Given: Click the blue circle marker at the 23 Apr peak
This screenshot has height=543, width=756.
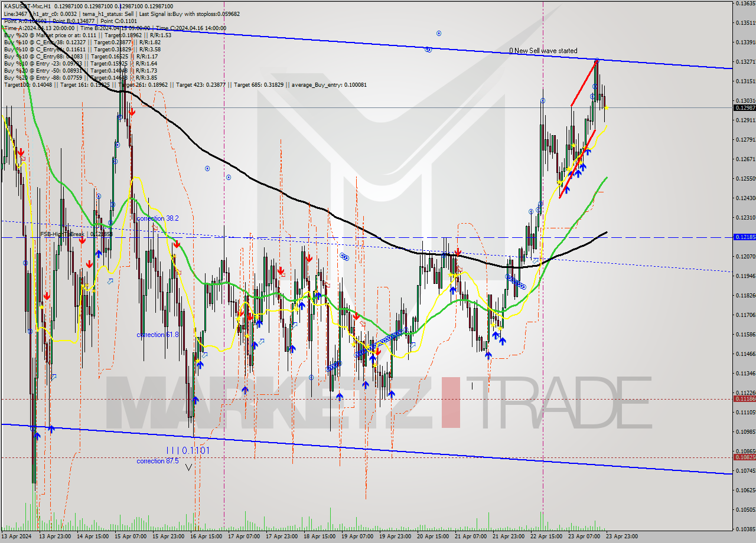Looking at the screenshot, I should pyautogui.click(x=597, y=60).
